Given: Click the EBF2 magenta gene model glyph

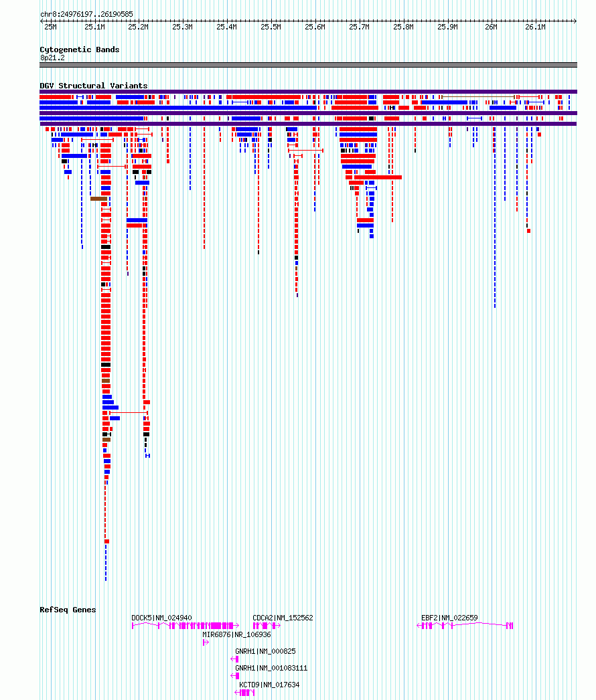Looking at the screenshot, I should [x=465, y=626].
